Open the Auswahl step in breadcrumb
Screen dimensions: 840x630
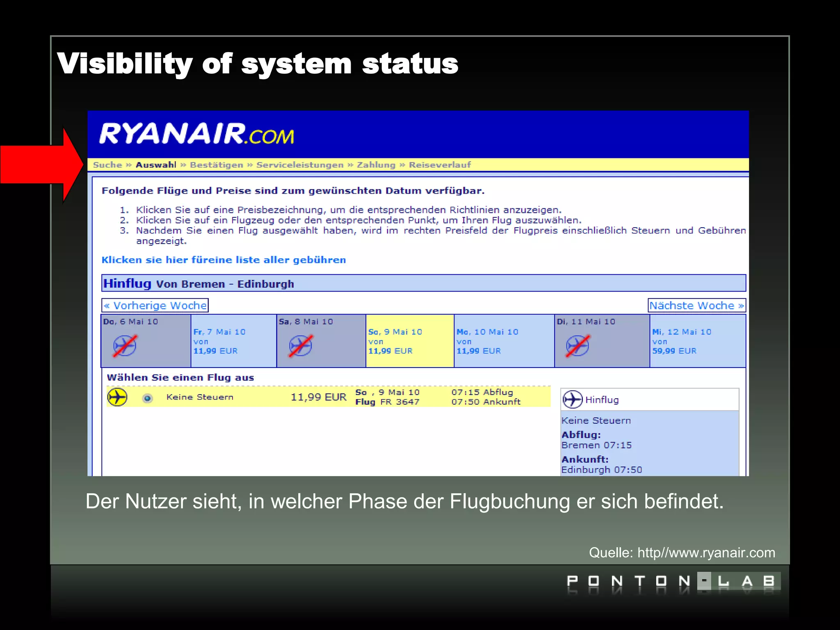(156, 165)
